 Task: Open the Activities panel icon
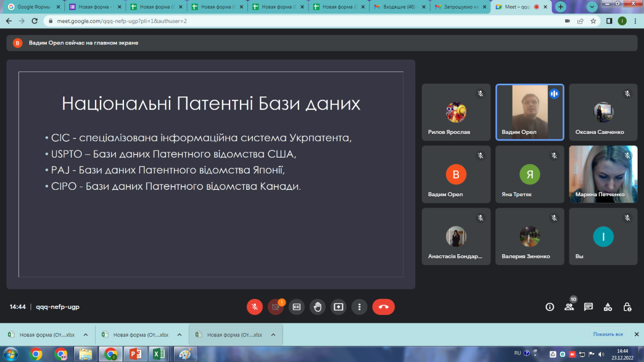(x=608, y=307)
